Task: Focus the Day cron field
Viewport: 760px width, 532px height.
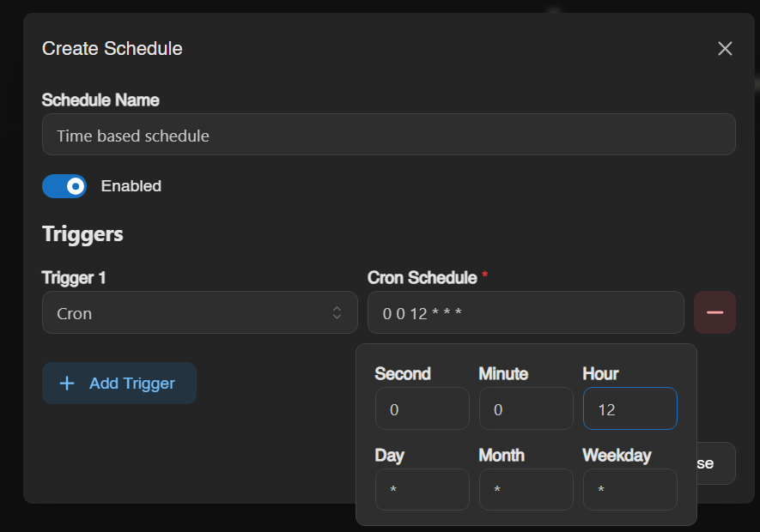Action: [x=423, y=489]
